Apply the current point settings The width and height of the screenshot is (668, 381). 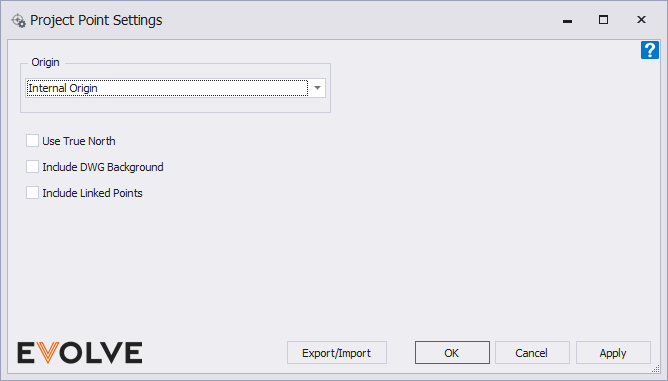(613, 352)
